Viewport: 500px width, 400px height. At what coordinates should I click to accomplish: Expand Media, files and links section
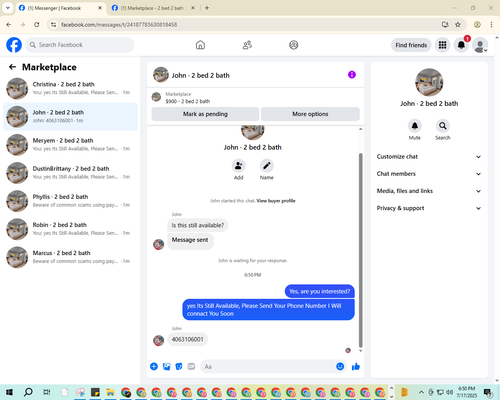pos(429,191)
